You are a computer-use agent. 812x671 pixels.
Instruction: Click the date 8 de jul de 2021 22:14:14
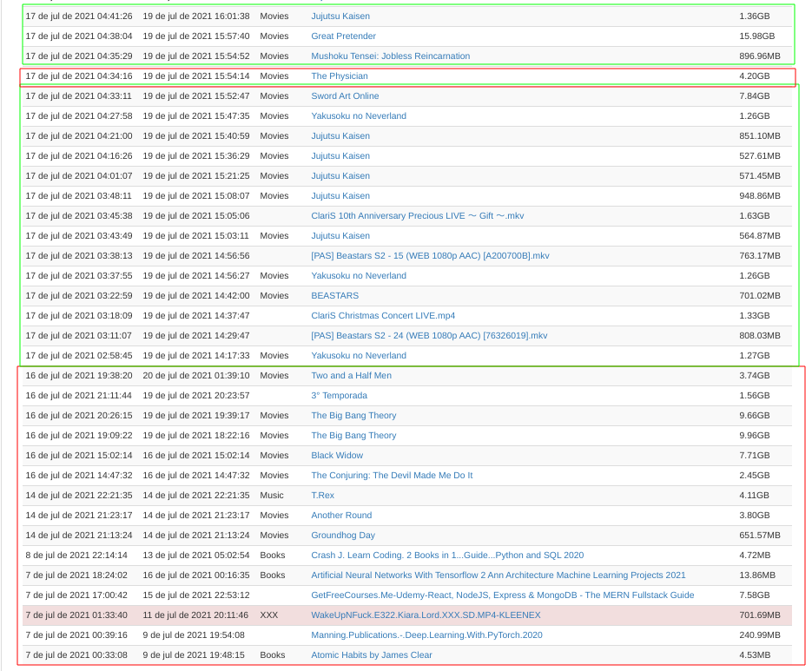pos(76,555)
